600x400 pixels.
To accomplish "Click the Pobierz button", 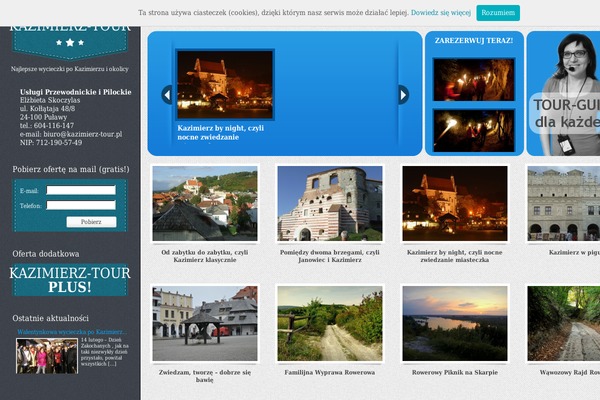I will point(91,222).
